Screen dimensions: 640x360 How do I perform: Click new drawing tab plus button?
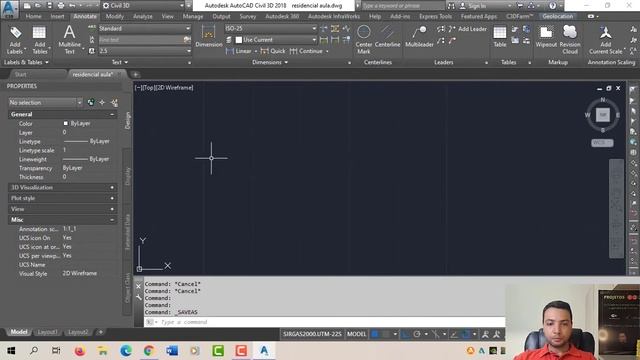click(136, 75)
